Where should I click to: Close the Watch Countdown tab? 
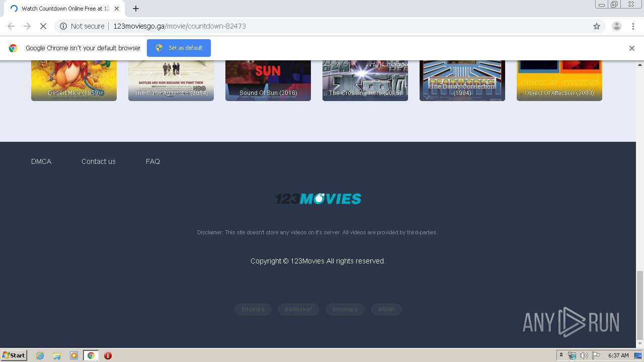(117, 9)
